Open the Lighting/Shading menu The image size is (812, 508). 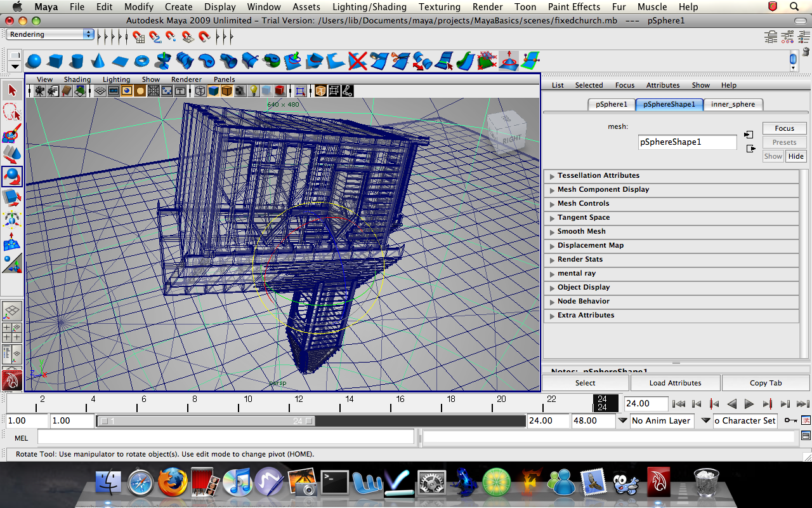[369, 7]
